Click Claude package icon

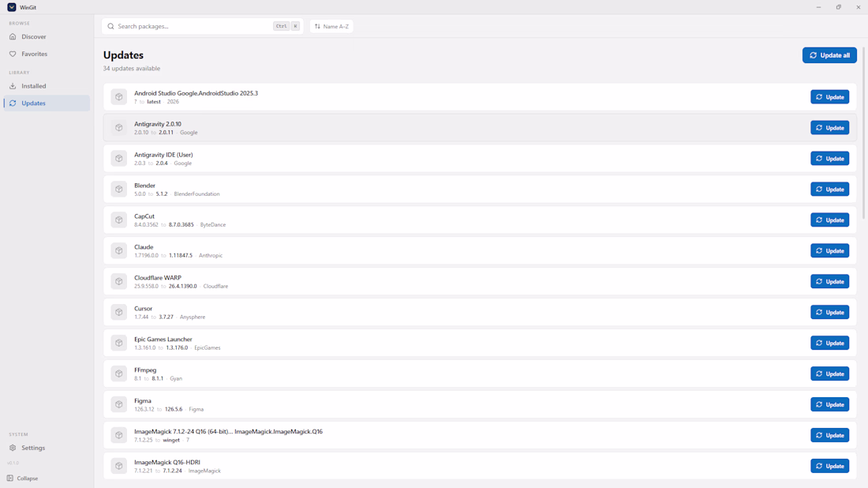(119, 250)
